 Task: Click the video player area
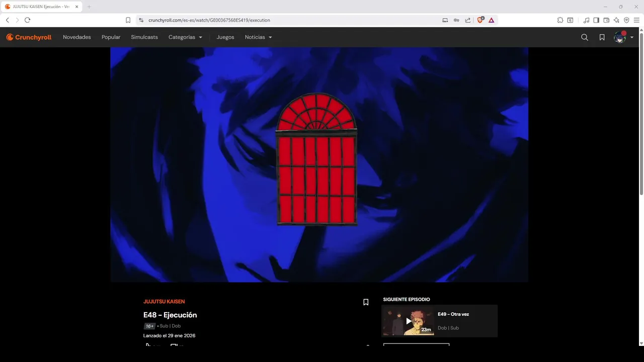coord(319,164)
